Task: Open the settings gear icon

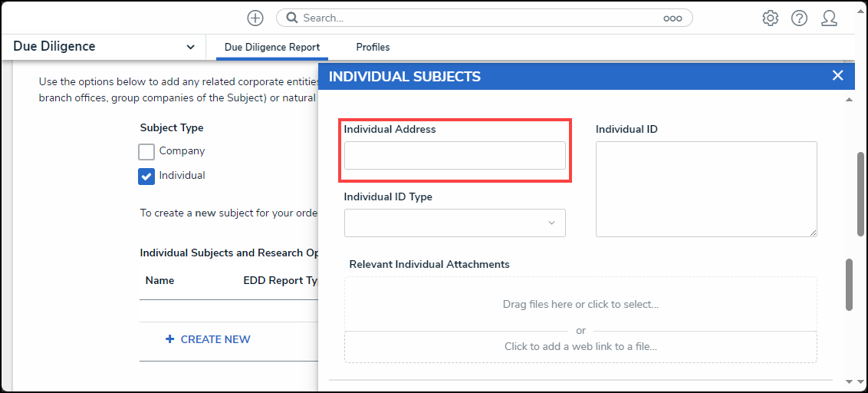Action: coord(770,18)
